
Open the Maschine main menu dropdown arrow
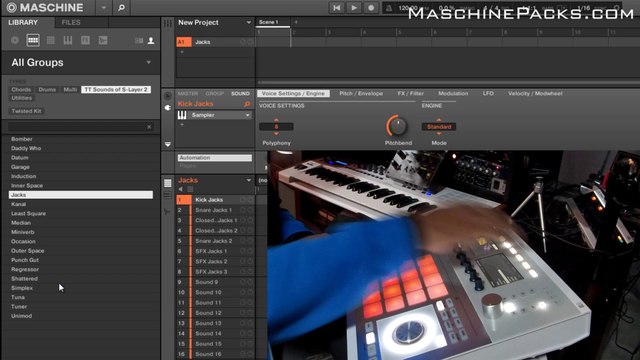pos(104,8)
